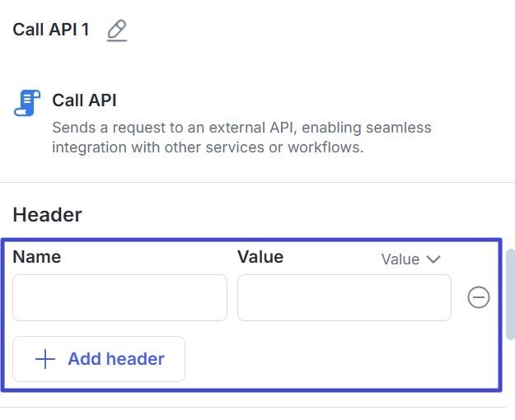Click the "integration with other services" text line
Image resolution: width=515 pixels, height=420 pixels.
coord(208,148)
